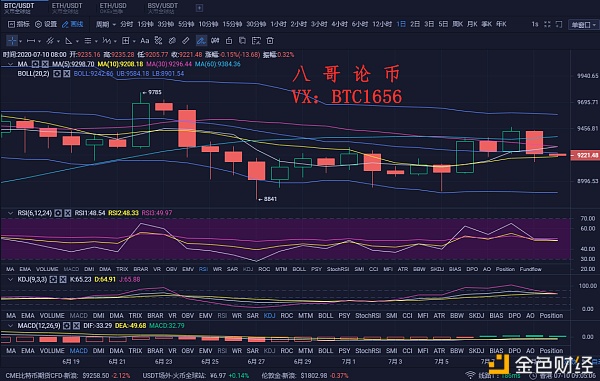Expand the arrow beside the grid tool
This screenshot has width=600, height=381.
(134, 41)
